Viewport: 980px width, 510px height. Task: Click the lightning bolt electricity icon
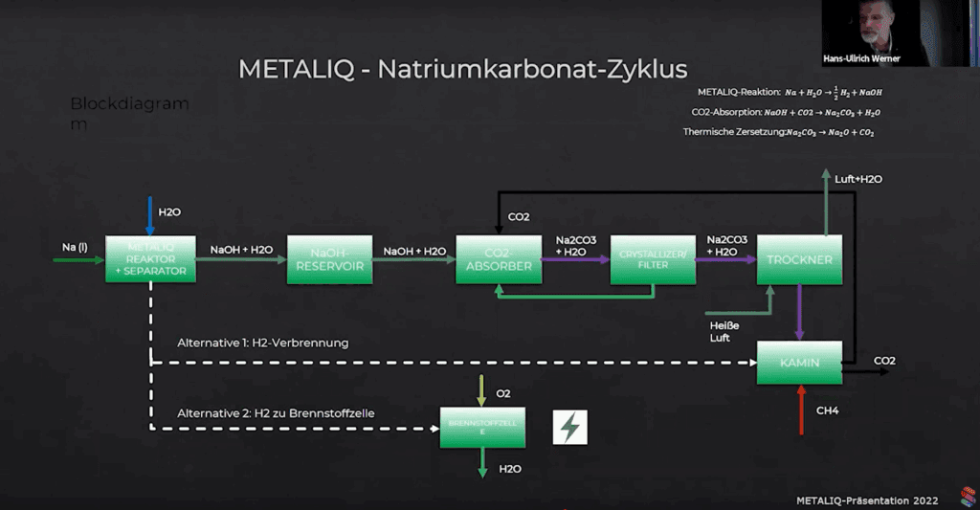pos(570,428)
